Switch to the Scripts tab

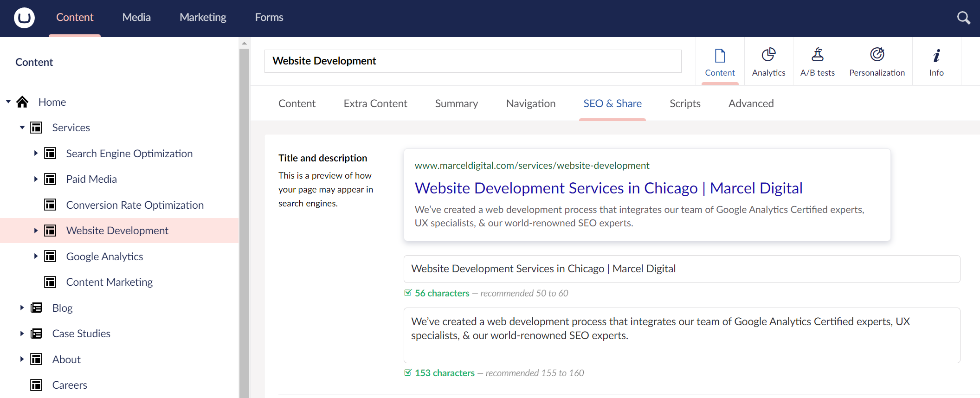pos(684,103)
